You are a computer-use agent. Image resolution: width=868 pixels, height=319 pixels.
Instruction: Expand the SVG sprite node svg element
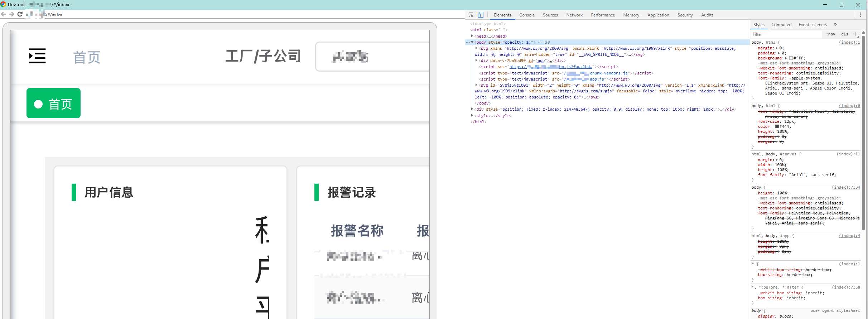(x=477, y=48)
